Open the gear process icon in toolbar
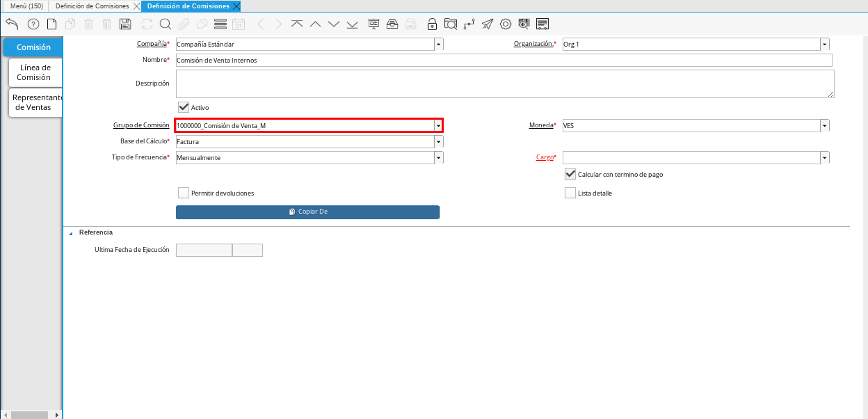This screenshot has height=419, width=868. (x=506, y=24)
